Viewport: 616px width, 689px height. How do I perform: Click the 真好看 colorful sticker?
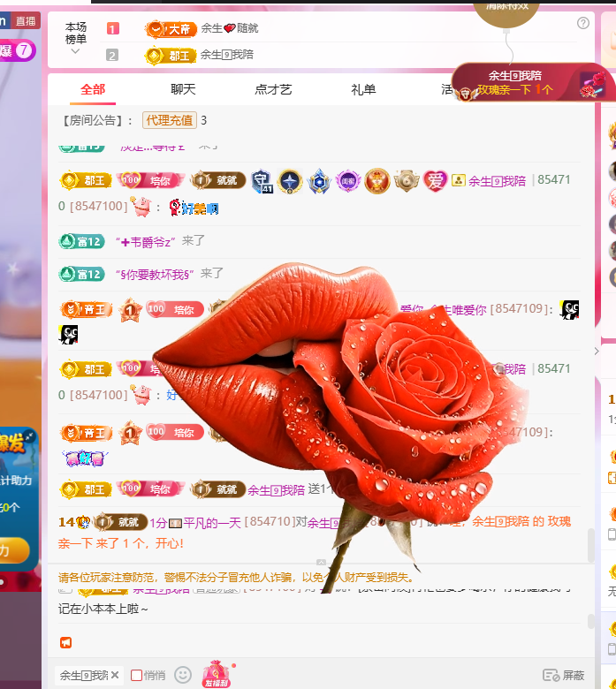click(x=85, y=458)
